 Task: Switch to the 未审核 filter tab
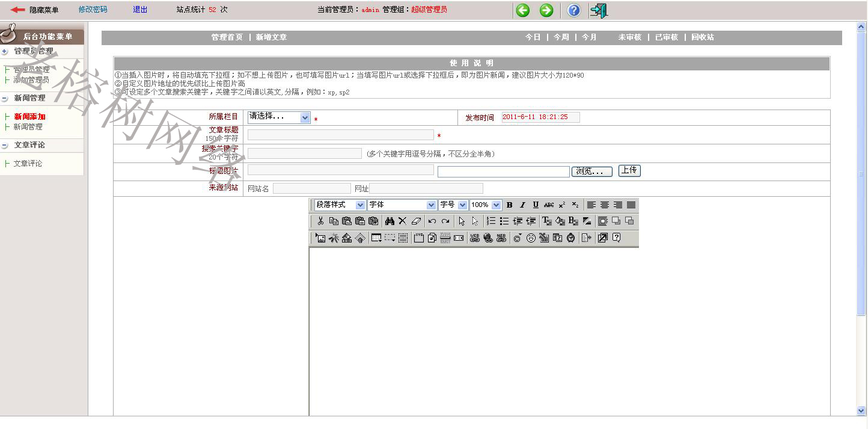(x=629, y=37)
